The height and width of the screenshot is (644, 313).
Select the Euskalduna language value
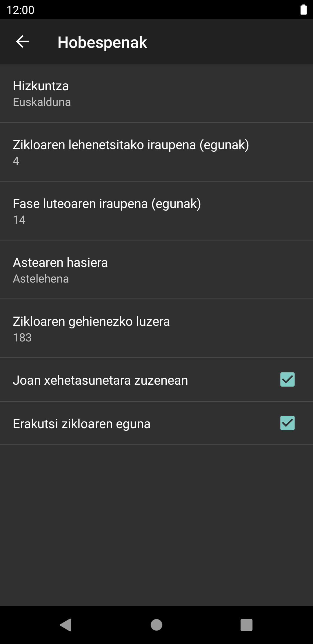click(42, 102)
